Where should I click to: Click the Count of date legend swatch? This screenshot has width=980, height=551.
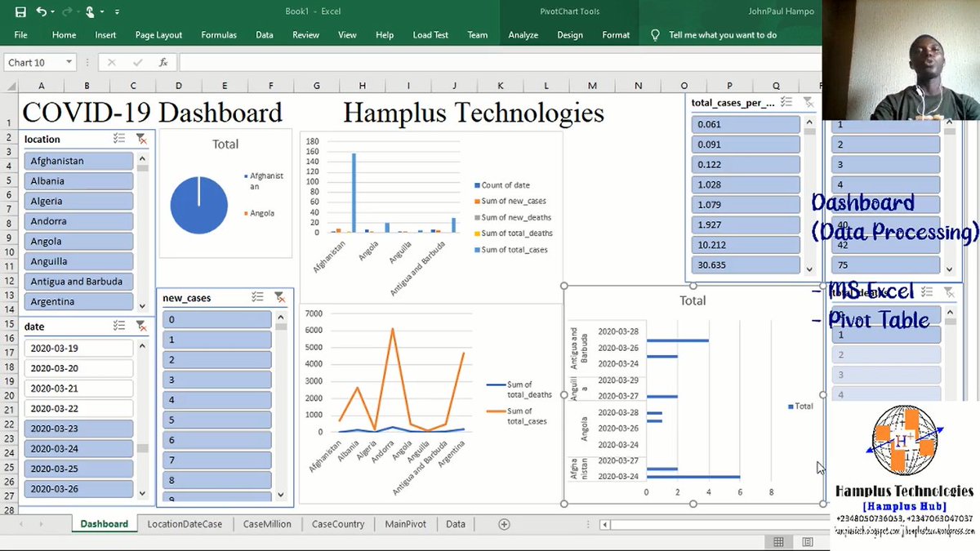(477, 185)
